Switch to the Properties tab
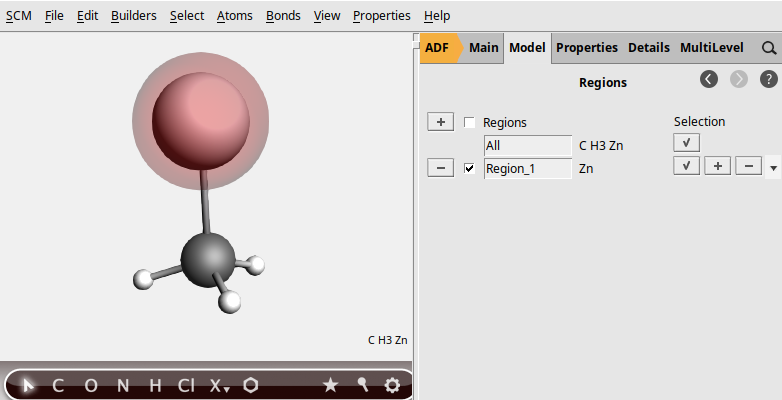 tap(586, 47)
